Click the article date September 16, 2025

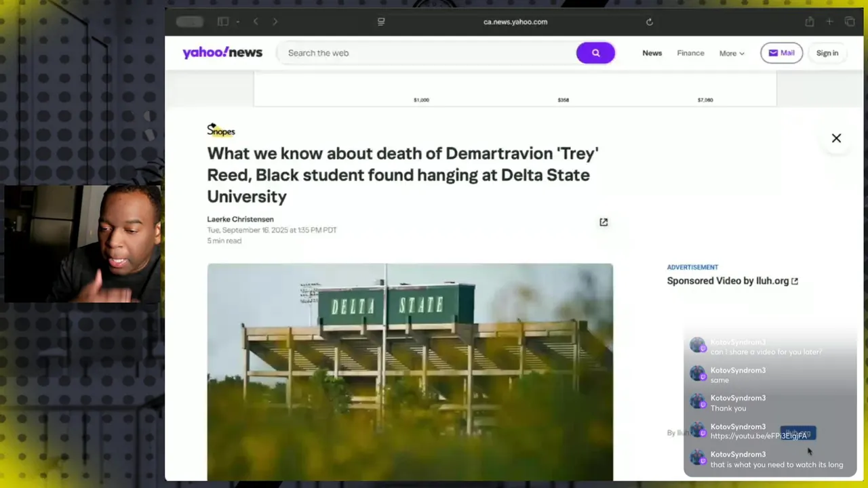point(272,230)
